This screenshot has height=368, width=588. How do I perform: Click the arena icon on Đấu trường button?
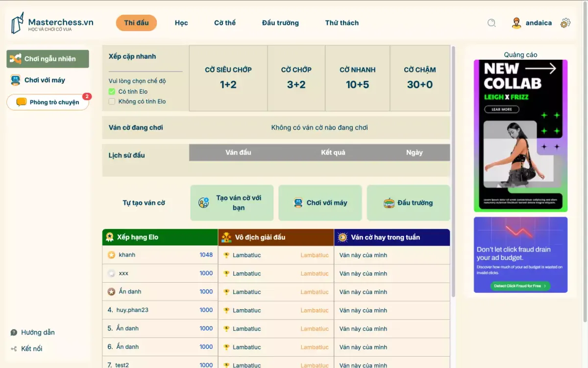(390, 203)
